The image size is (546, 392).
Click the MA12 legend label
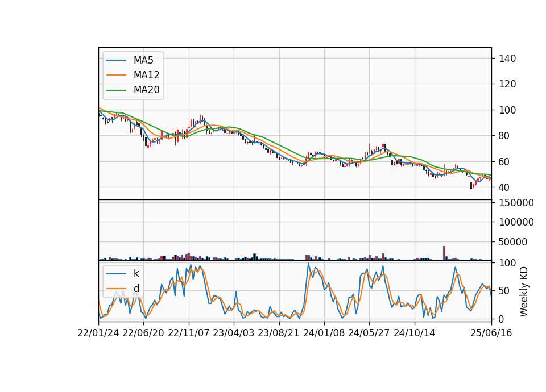pos(146,75)
